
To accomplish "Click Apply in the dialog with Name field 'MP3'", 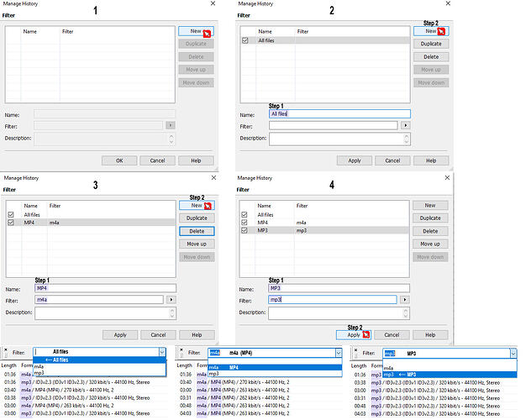I will (354, 334).
